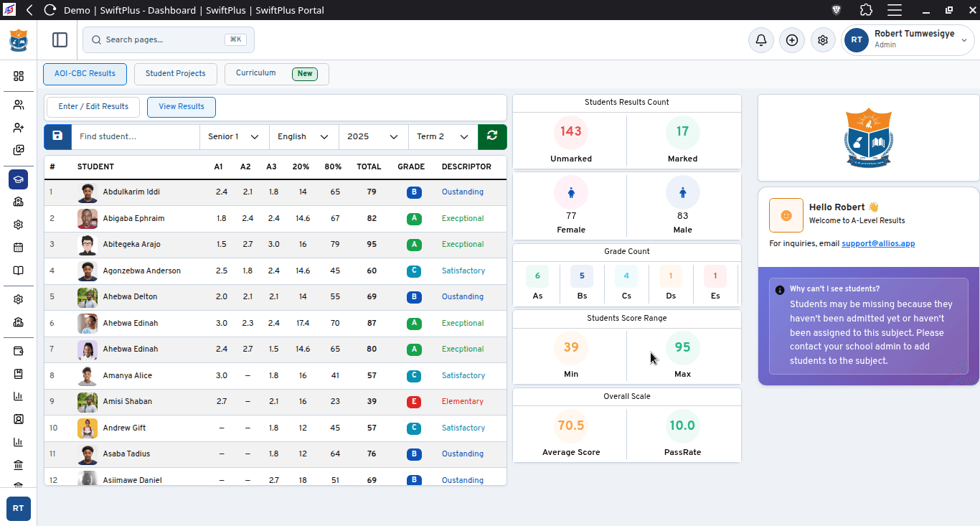Open the dashboard grid icon in sidebar
The width and height of the screenshot is (980, 526).
click(x=19, y=76)
